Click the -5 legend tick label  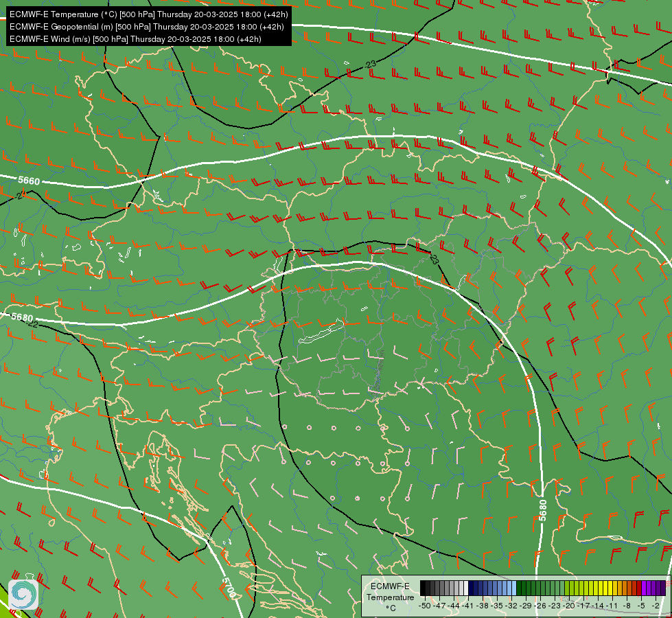pos(641,606)
